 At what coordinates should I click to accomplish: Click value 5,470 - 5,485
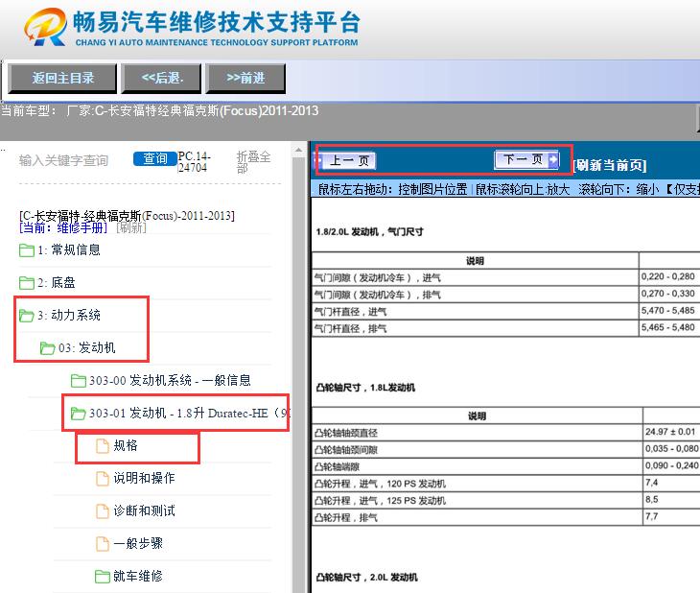[x=667, y=310]
